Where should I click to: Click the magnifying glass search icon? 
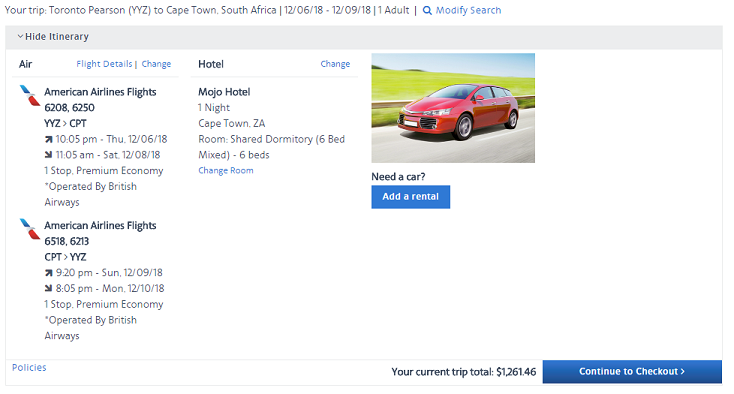click(427, 10)
